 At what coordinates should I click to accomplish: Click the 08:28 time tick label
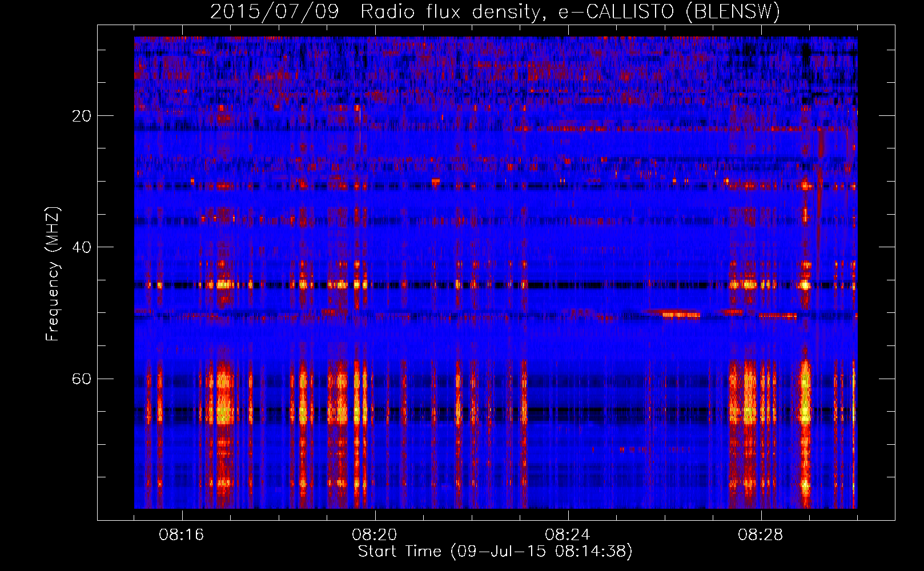click(761, 535)
